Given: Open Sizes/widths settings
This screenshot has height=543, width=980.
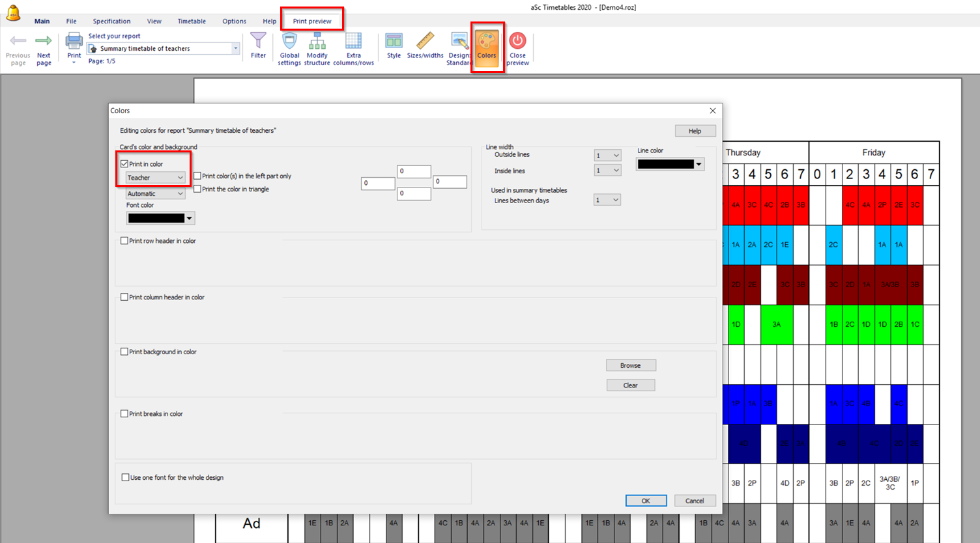Looking at the screenshot, I should point(425,43).
